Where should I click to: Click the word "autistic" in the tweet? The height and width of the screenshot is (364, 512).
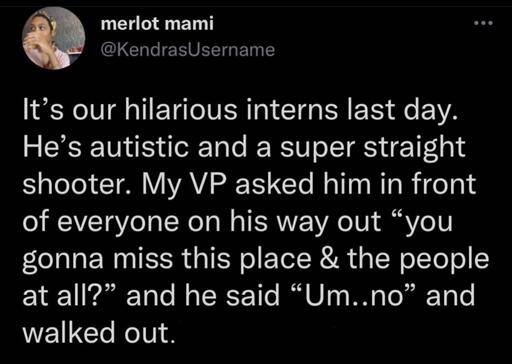tap(139, 147)
